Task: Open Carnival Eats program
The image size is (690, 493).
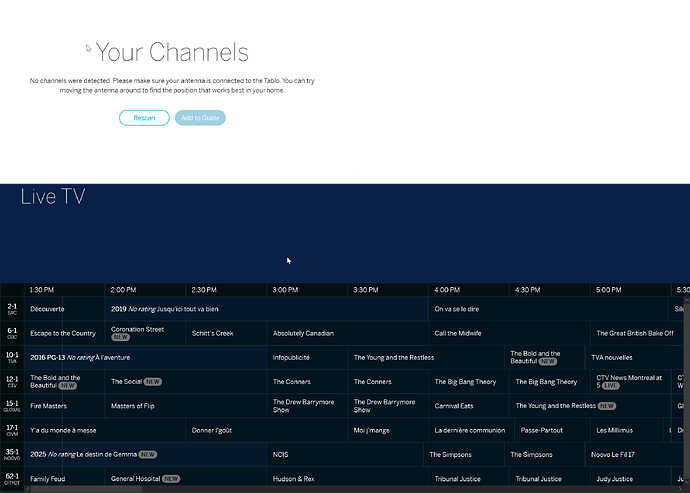Action: pyautogui.click(x=469, y=406)
